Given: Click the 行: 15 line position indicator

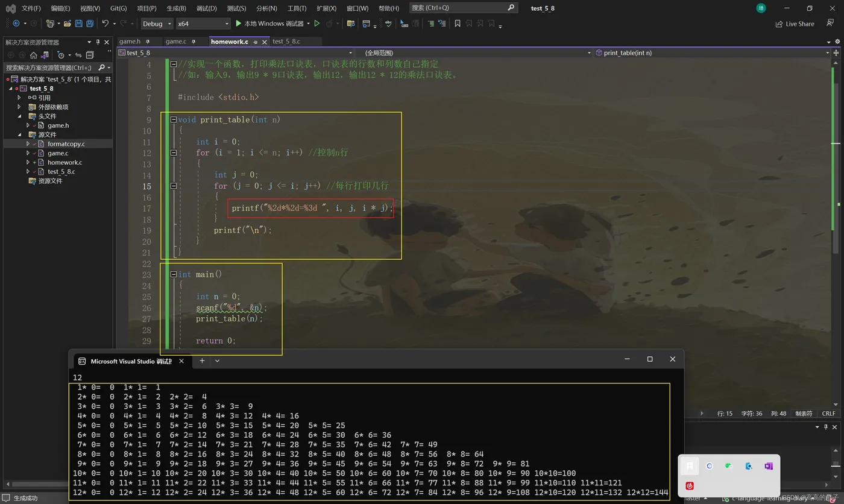Looking at the screenshot, I should click(725, 414).
